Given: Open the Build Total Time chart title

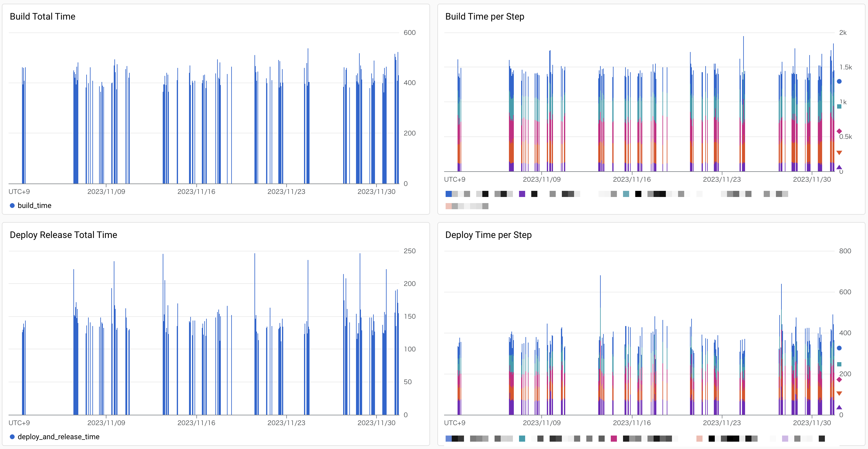Looking at the screenshot, I should tap(43, 16).
